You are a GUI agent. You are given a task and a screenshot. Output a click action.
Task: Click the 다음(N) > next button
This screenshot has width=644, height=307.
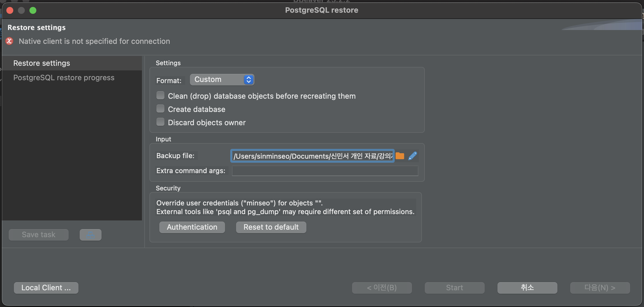(x=600, y=288)
